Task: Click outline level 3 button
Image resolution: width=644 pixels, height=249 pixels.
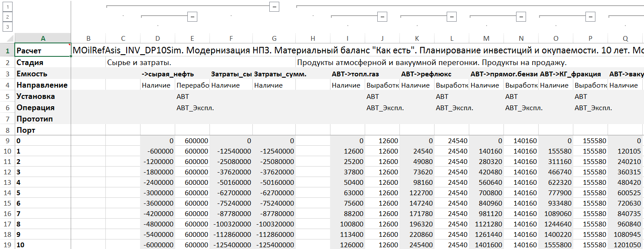Action: (x=7, y=27)
